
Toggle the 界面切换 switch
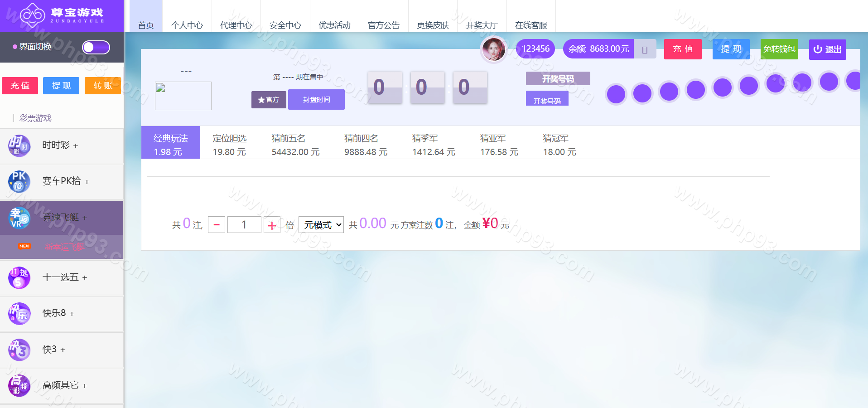tap(96, 47)
